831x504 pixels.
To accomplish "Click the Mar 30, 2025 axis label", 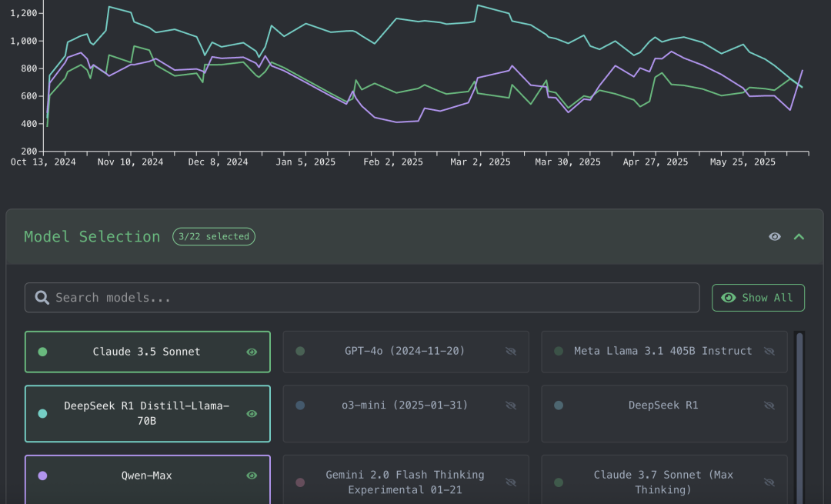I will pos(568,162).
